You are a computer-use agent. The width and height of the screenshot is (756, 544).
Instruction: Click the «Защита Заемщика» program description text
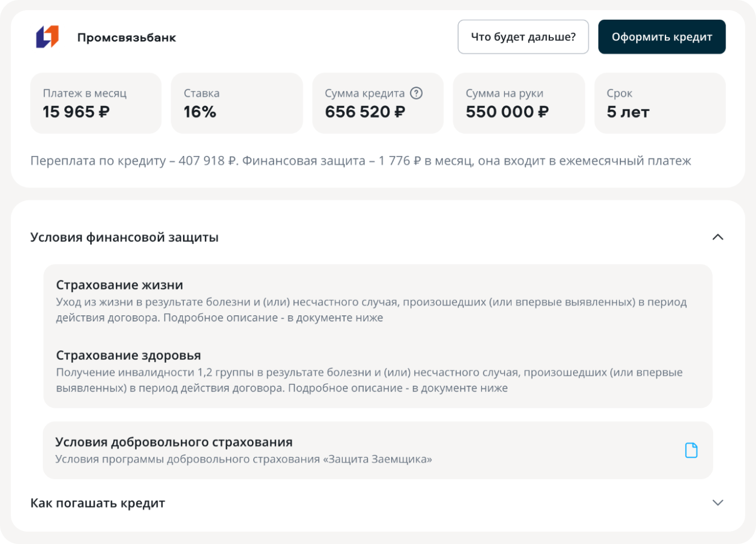click(x=243, y=459)
